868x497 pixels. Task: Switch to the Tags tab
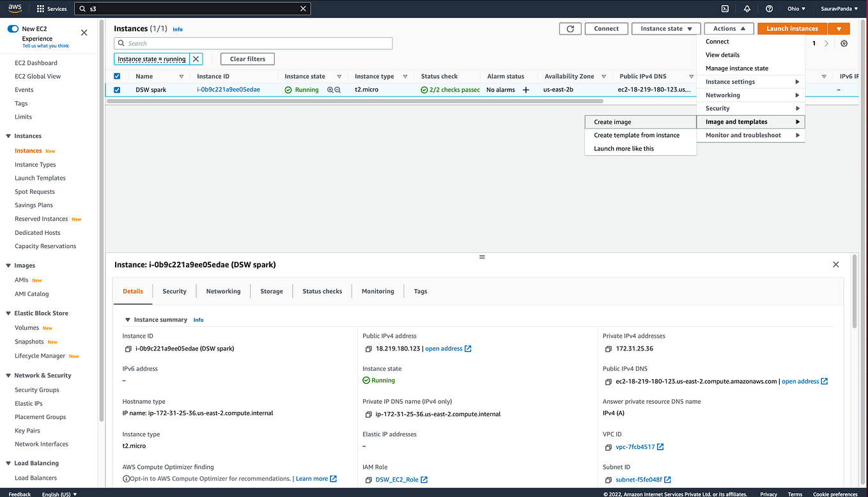(421, 291)
